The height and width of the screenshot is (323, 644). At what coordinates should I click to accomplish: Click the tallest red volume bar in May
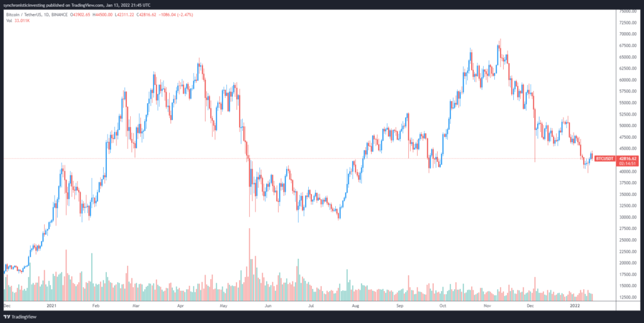tap(250, 264)
